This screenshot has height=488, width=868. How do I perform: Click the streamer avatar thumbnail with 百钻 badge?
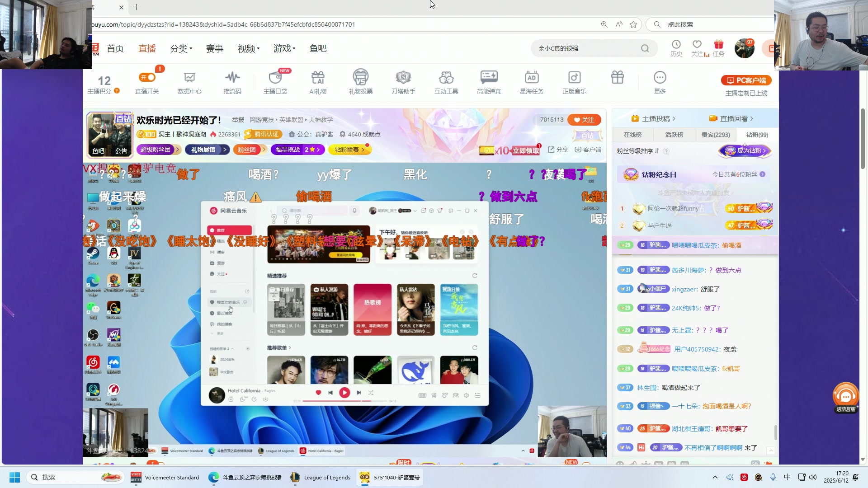click(x=110, y=135)
